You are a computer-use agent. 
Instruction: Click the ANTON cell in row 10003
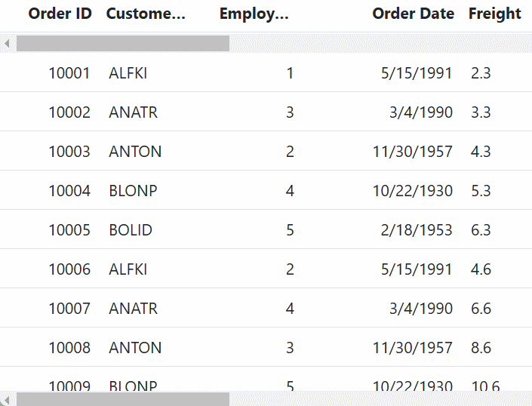[135, 152]
